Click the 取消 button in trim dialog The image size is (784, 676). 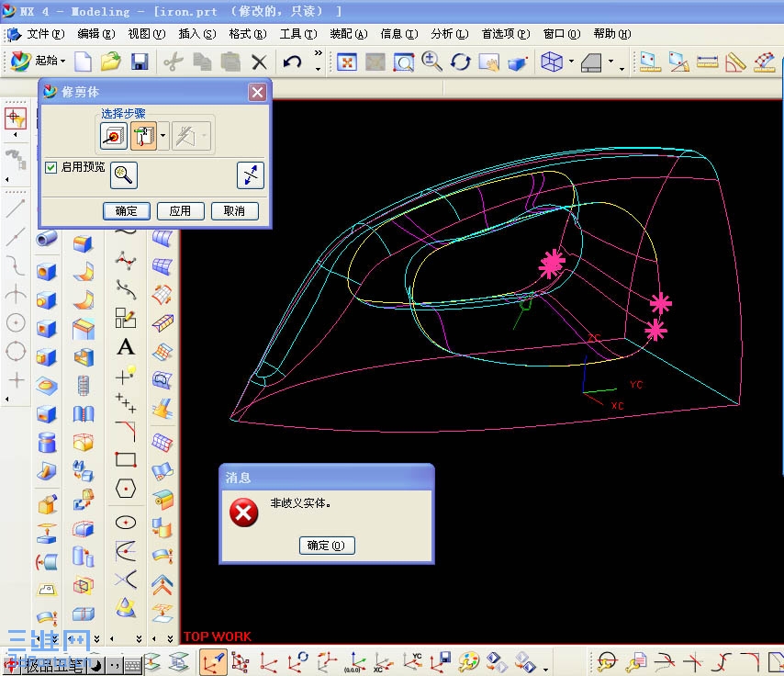click(234, 211)
